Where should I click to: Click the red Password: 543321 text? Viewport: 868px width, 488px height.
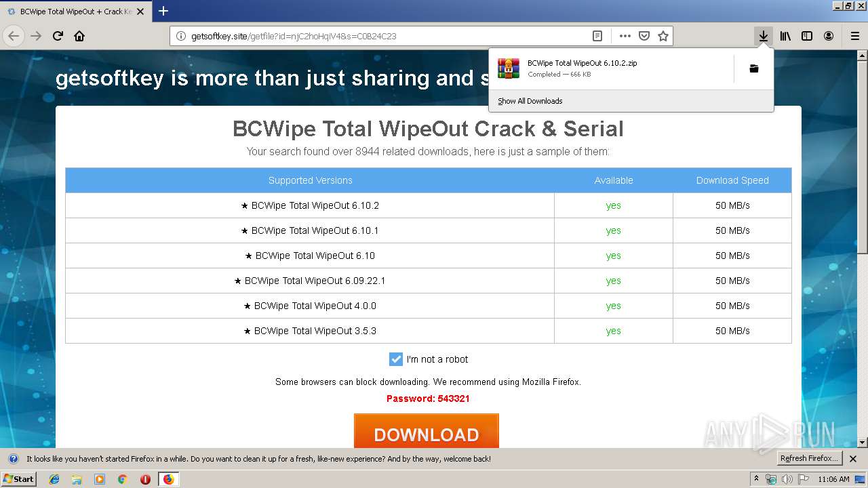pos(428,399)
